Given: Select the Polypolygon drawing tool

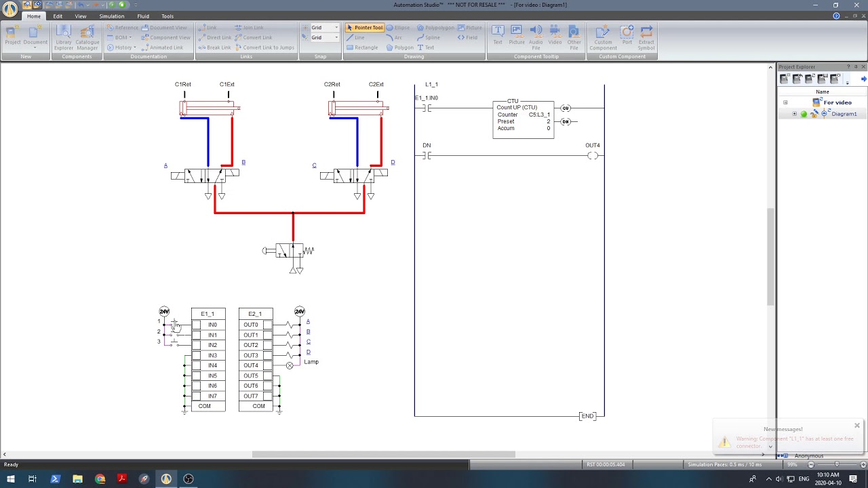Looking at the screenshot, I should [x=435, y=28].
